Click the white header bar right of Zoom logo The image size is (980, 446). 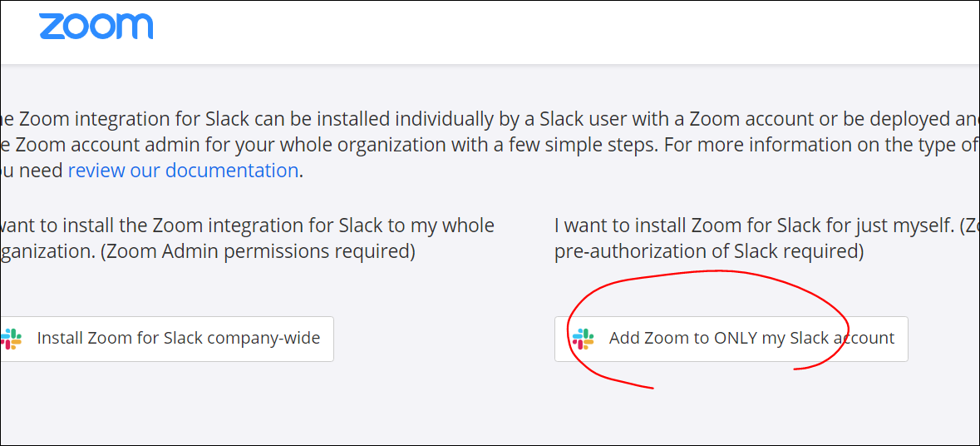(565, 32)
